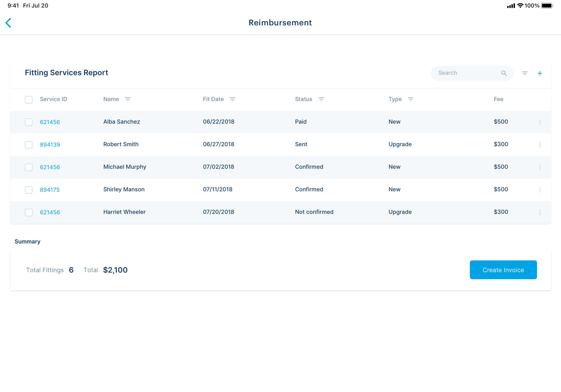561x392 pixels.
Task: Click the Service ID column header
Action: tap(53, 99)
